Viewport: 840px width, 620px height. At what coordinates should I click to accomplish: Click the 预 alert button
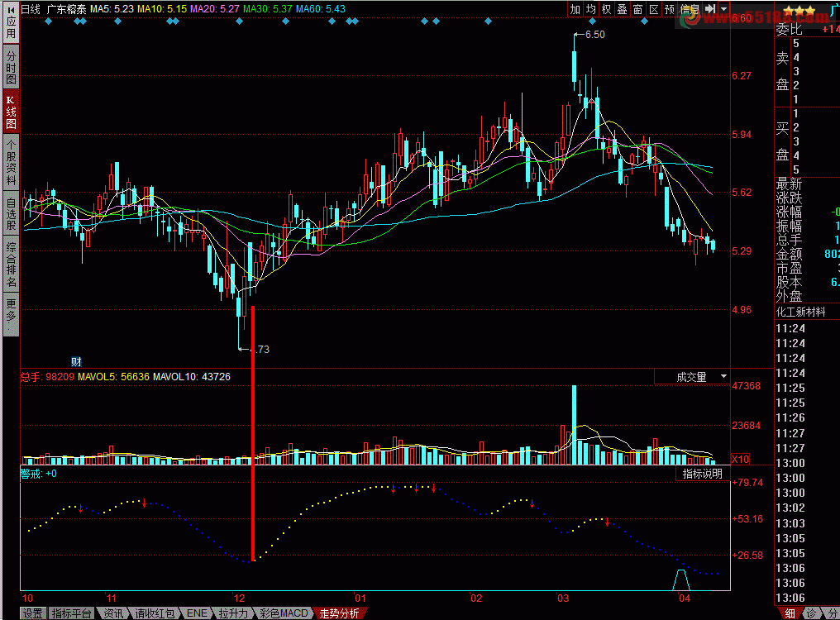coord(669,9)
